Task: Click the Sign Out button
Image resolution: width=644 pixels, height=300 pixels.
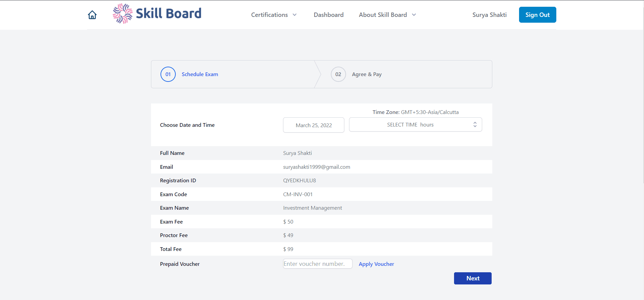Action: [x=537, y=15]
